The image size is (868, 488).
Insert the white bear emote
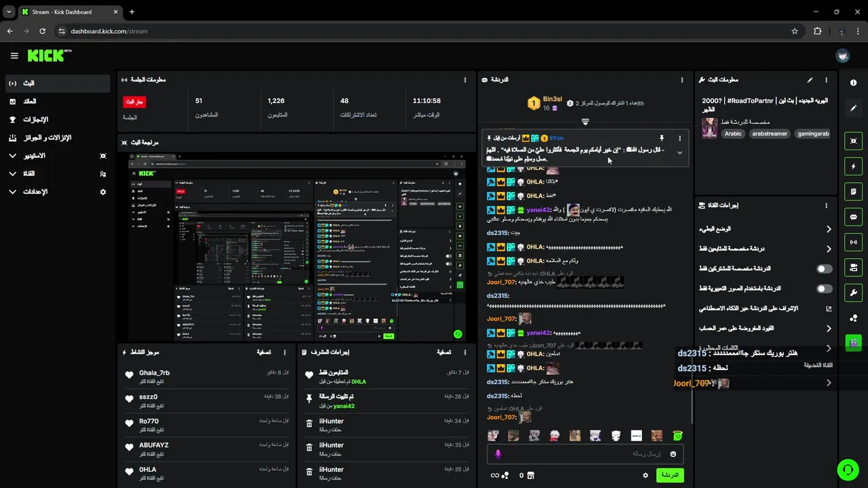click(x=616, y=436)
